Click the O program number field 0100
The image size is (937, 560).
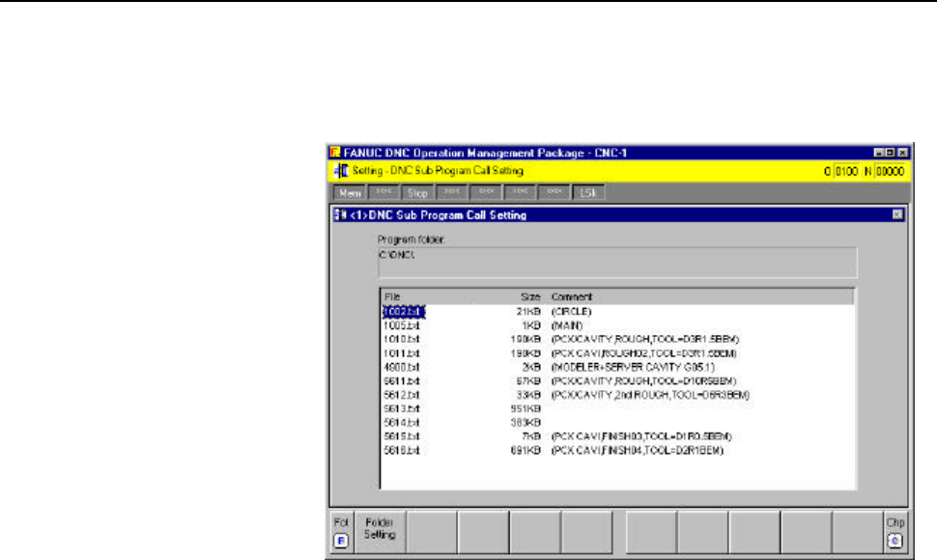846,171
